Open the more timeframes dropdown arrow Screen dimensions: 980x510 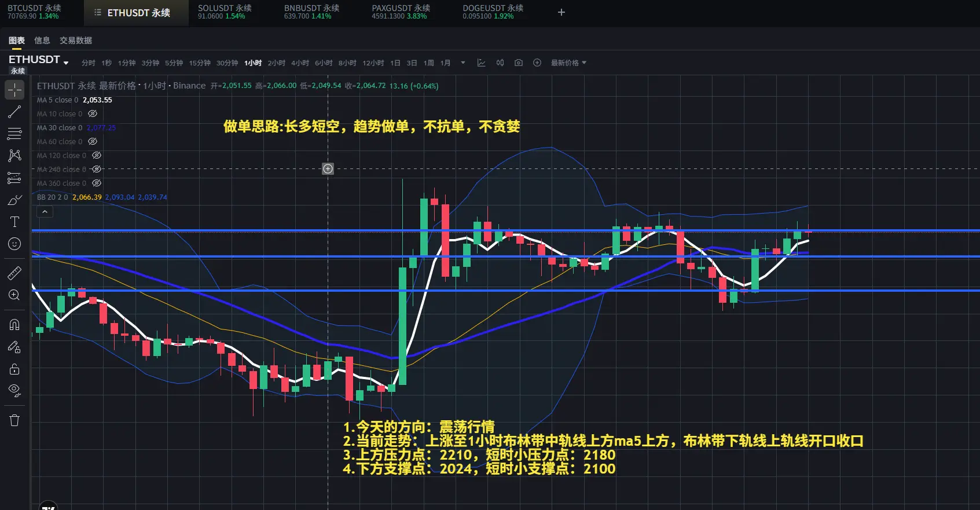tap(463, 63)
